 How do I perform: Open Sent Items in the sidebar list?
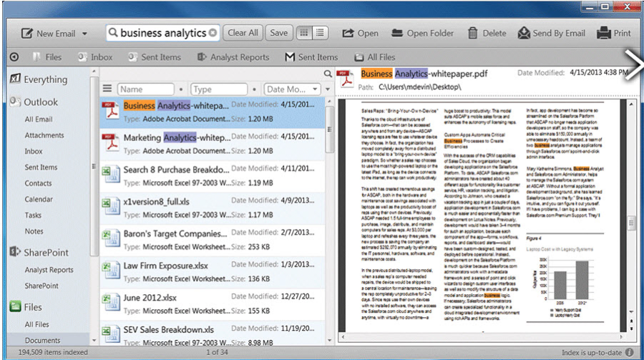[x=41, y=167]
